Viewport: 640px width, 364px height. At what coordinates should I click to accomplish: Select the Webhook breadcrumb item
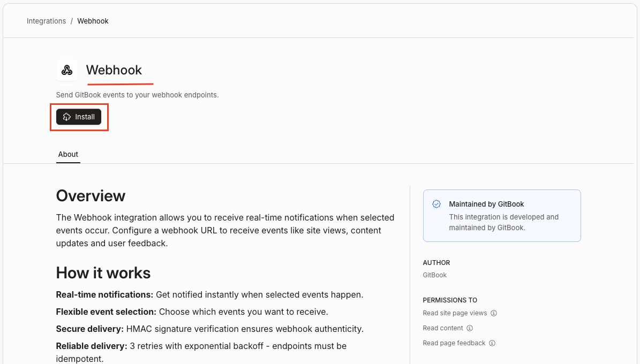point(93,21)
